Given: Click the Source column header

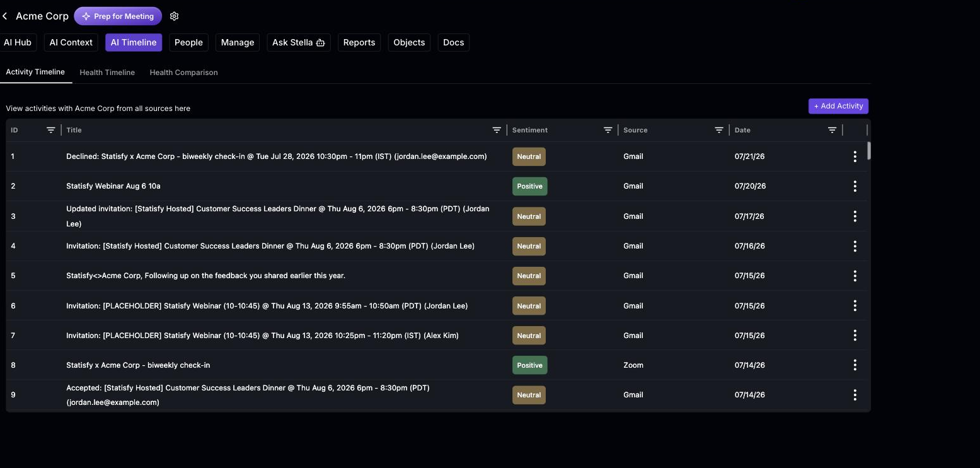Looking at the screenshot, I should (x=635, y=130).
